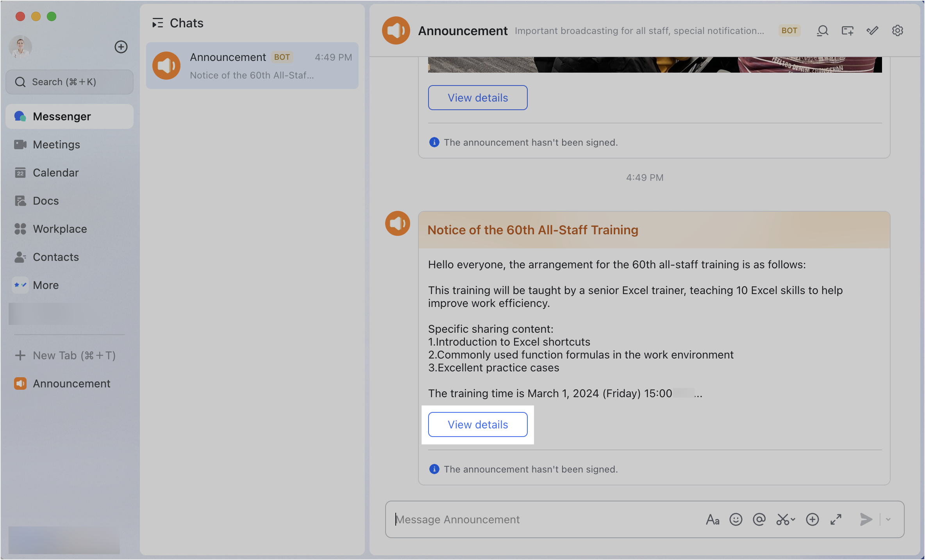The image size is (925, 560).
Task: Open the search-in-chat magnifier icon
Action: 822,30
